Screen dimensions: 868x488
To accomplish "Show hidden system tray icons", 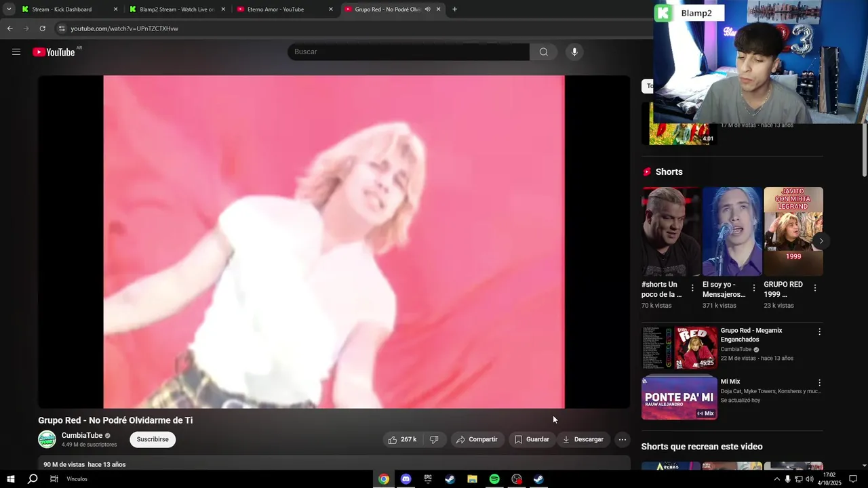I will 776,479.
